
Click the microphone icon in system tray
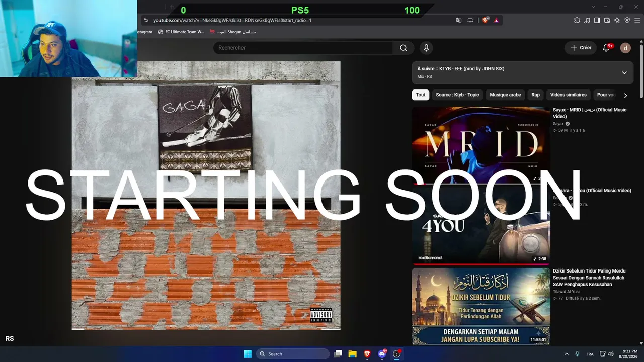[577, 354]
